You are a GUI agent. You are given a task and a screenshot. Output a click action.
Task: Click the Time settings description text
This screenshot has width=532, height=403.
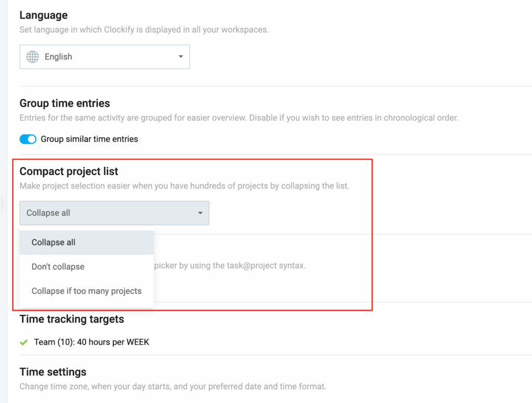tap(172, 386)
